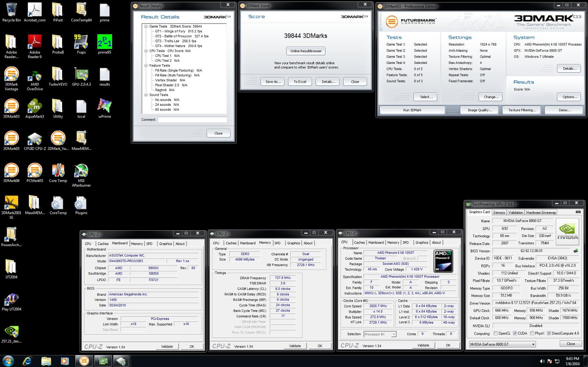Viewport: 588px width, 367px height.
Task: Click the Run 3DMark button
Action: pyautogui.click(x=412, y=110)
